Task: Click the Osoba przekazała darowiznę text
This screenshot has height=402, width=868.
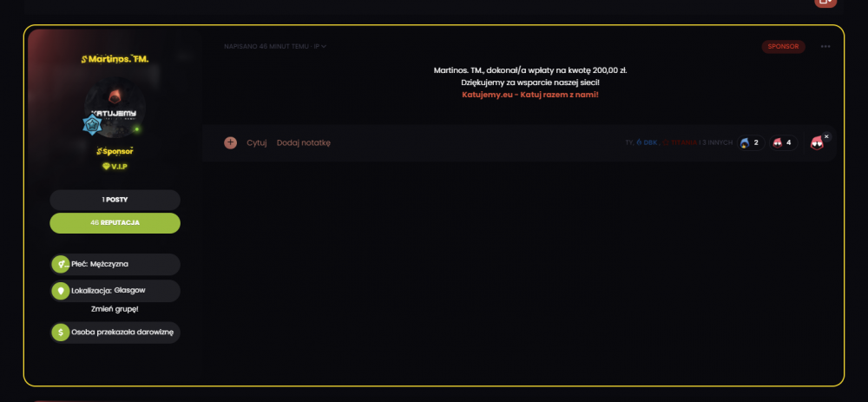Action: coord(122,333)
